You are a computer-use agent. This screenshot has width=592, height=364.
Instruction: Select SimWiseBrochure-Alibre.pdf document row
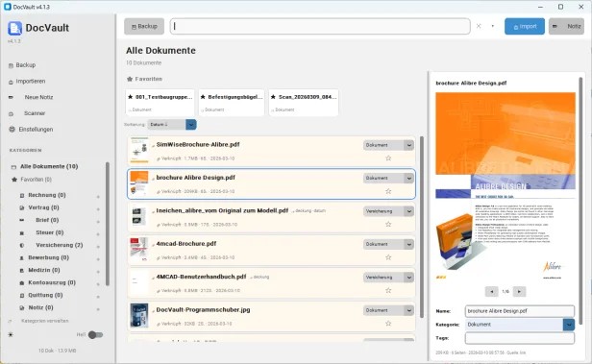271,151
